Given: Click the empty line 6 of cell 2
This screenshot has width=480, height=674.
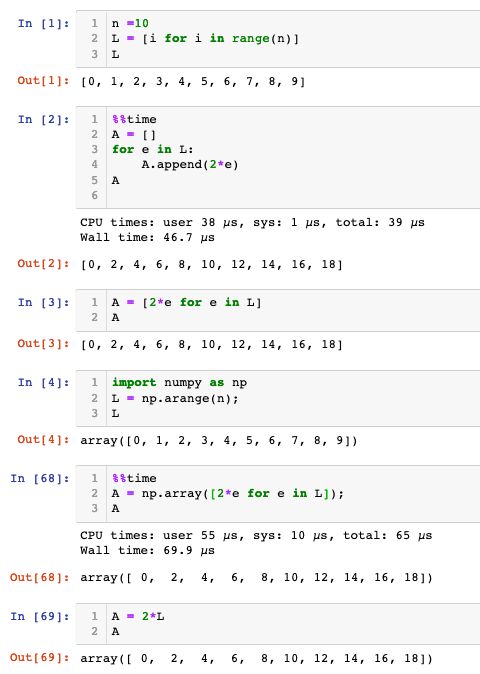Looking at the screenshot, I should click(x=292, y=196).
